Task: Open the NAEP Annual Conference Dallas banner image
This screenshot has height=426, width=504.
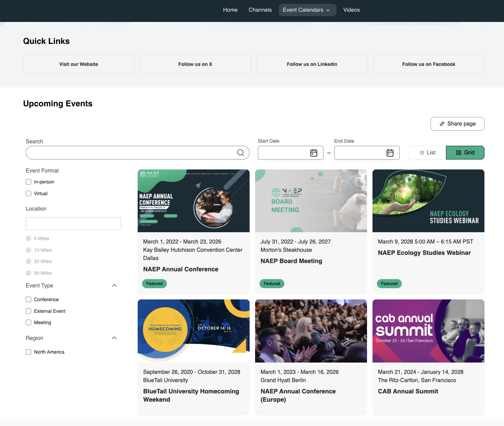Action: coord(194,201)
